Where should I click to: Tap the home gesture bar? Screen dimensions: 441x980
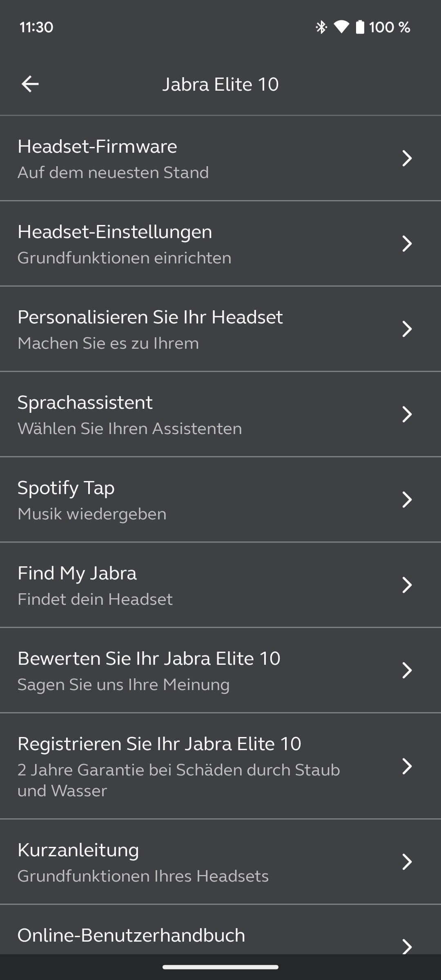point(220,967)
